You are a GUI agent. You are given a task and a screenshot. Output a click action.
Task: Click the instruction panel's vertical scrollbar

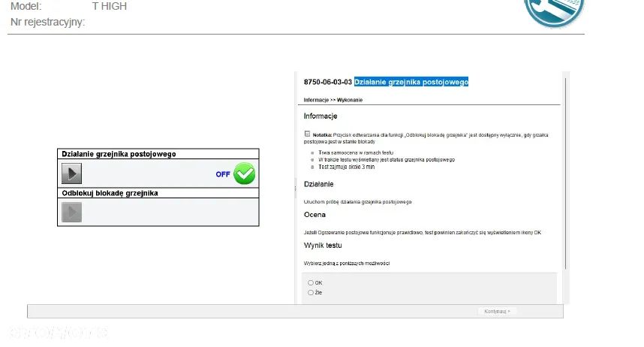pyautogui.click(x=564, y=180)
